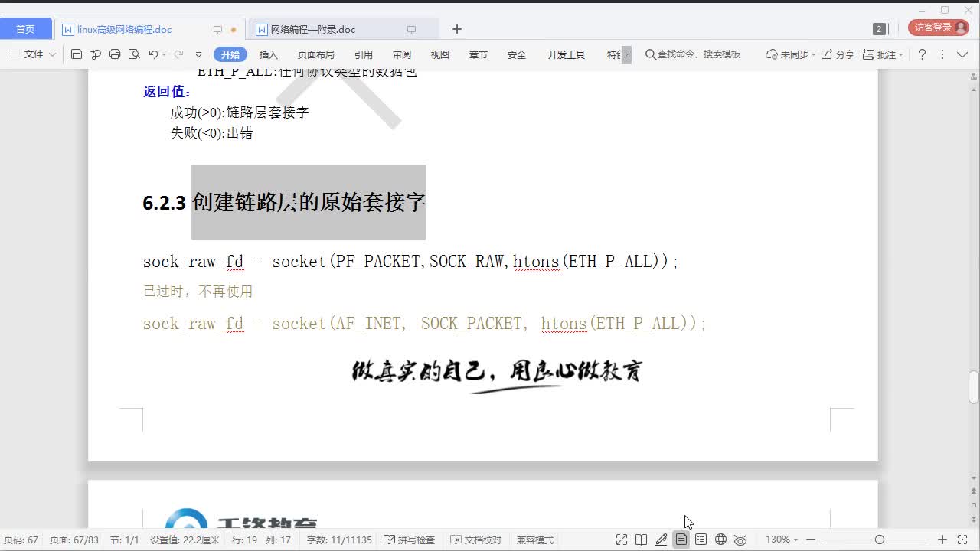Screen dimensions: 980x551
Task: Toggle spell check (拼写检查) in status bar
Action: point(409,540)
